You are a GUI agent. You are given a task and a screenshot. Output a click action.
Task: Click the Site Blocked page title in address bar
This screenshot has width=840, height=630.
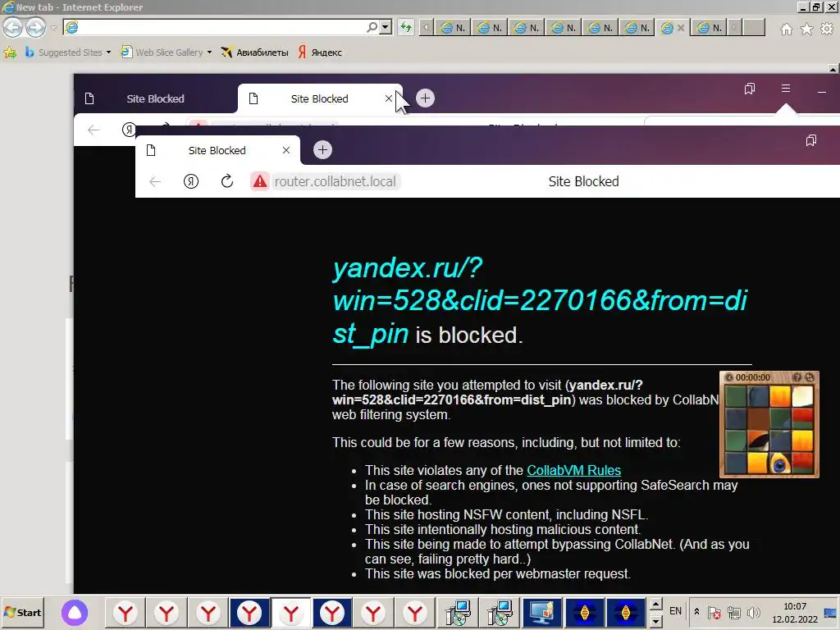point(583,181)
